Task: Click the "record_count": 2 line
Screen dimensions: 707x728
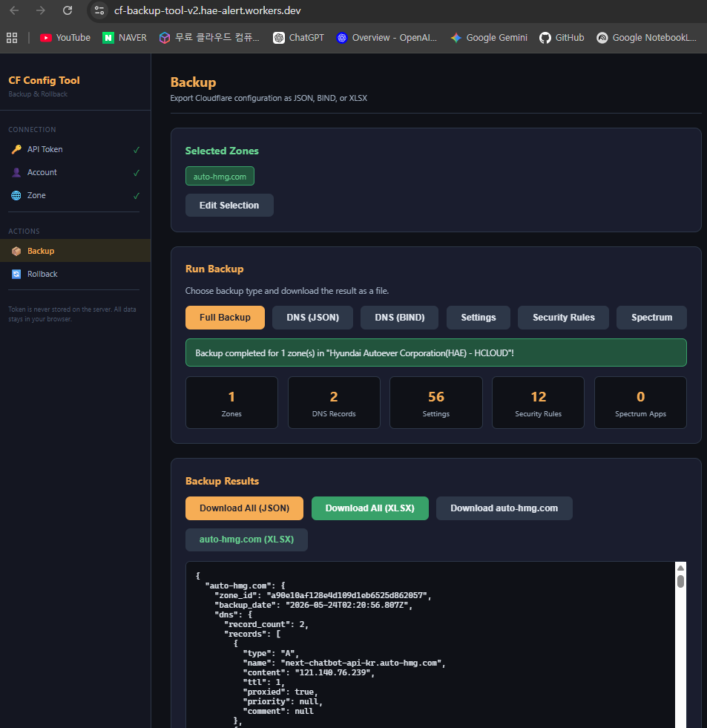Action: (x=266, y=624)
